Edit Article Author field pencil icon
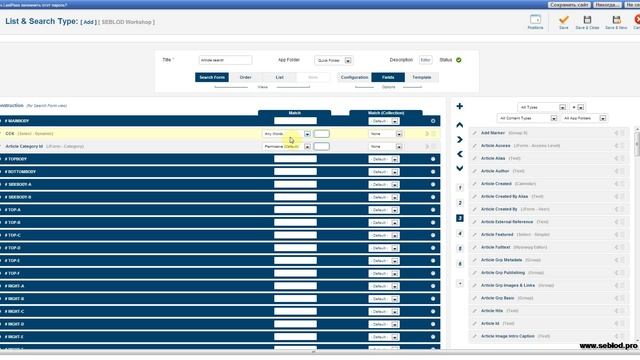The image size is (640, 360). 475,171
